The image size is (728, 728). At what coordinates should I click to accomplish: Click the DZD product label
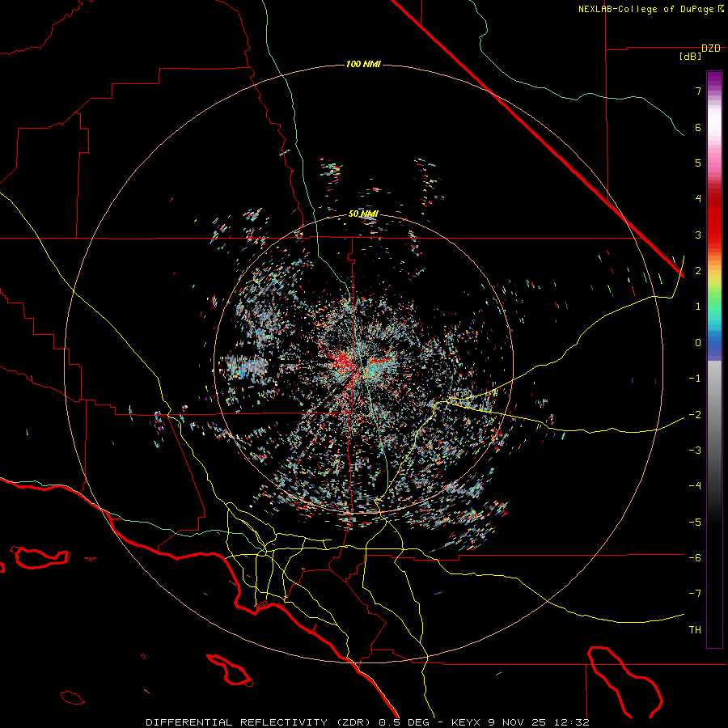[711, 49]
